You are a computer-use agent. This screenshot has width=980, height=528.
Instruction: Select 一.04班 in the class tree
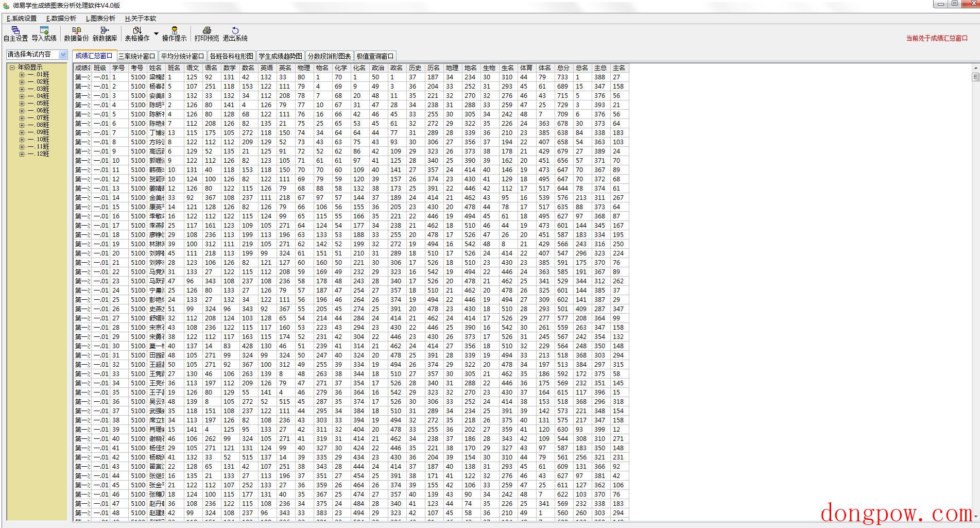coord(39,96)
